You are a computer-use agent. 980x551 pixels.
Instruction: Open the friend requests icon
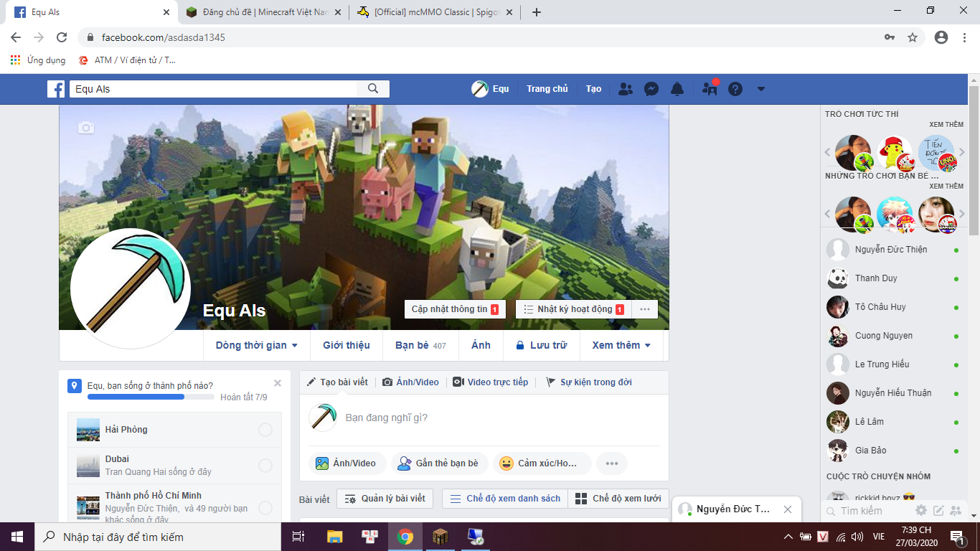[x=626, y=89]
